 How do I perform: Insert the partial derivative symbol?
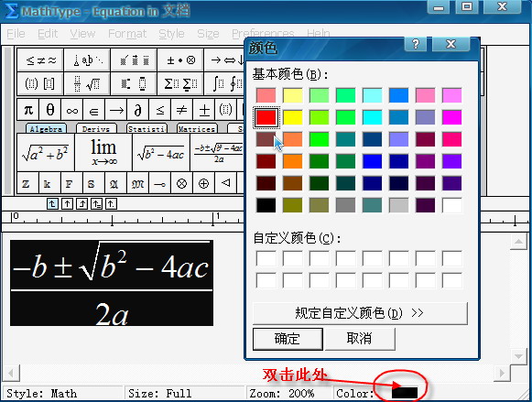pyautogui.click(x=137, y=110)
